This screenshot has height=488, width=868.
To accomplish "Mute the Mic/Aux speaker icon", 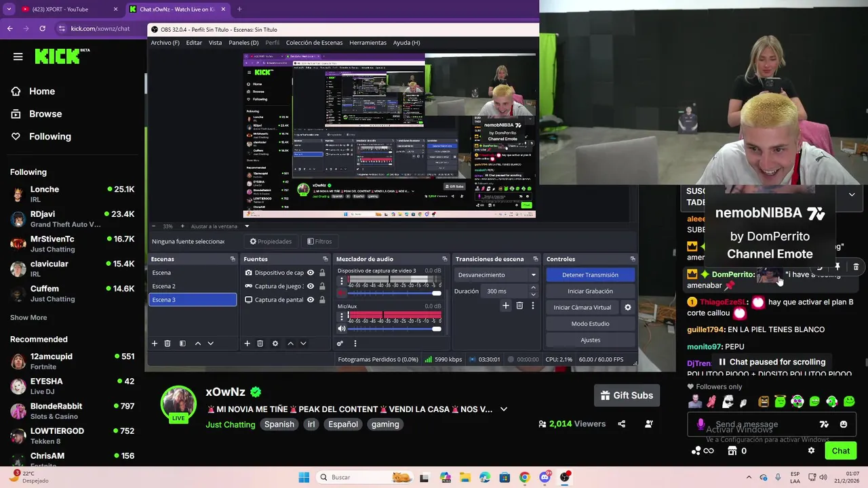I will tap(341, 329).
